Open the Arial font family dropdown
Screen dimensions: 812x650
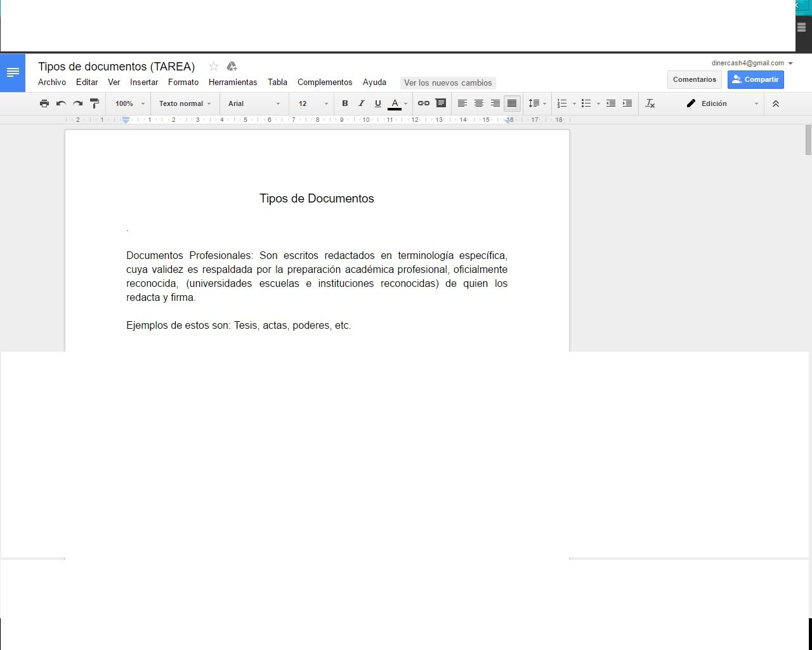[x=254, y=103]
